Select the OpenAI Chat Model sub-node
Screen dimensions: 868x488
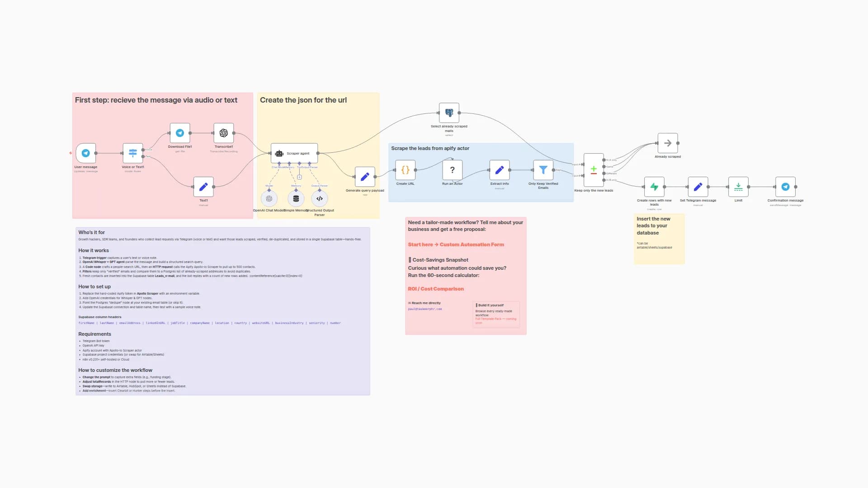[269, 198]
